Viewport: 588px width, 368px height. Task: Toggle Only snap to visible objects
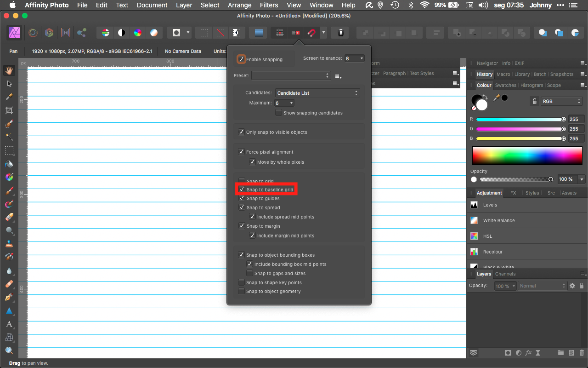[x=241, y=132]
